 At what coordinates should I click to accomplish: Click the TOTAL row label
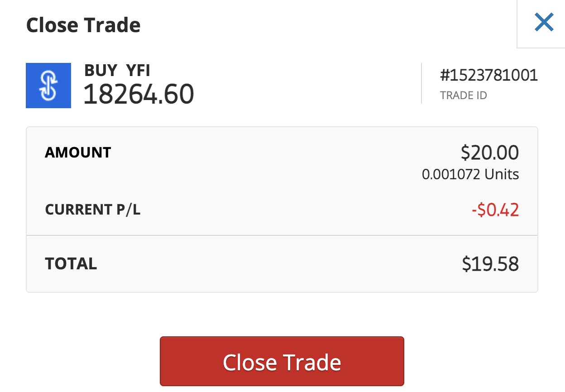pyautogui.click(x=71, y=263)
